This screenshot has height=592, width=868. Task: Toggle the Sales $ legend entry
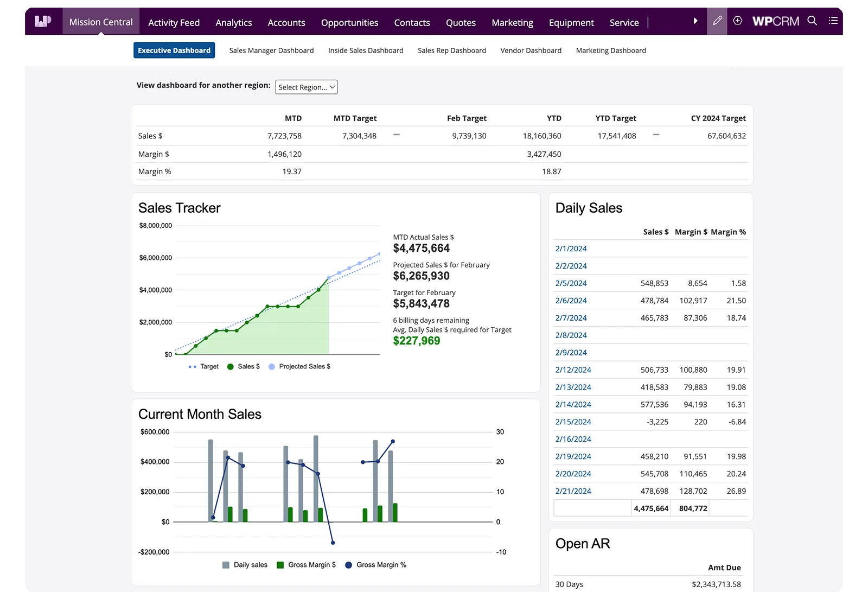pos(244,367)
